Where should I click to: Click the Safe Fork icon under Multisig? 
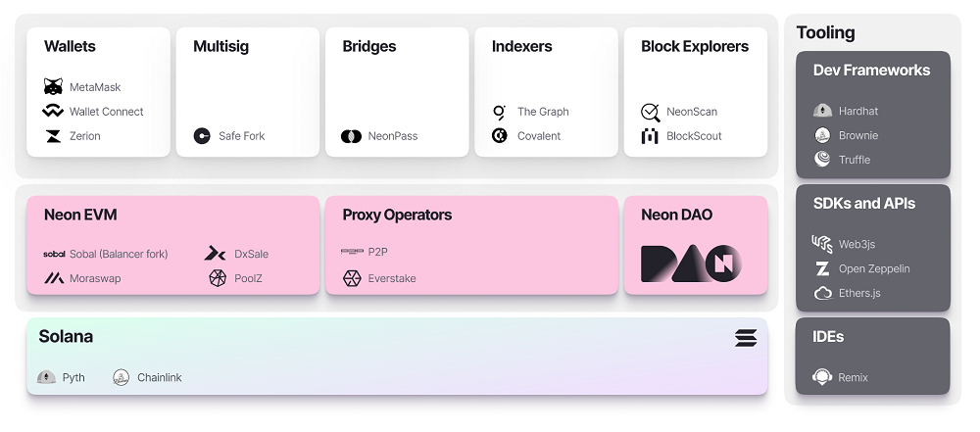[202, 135]
